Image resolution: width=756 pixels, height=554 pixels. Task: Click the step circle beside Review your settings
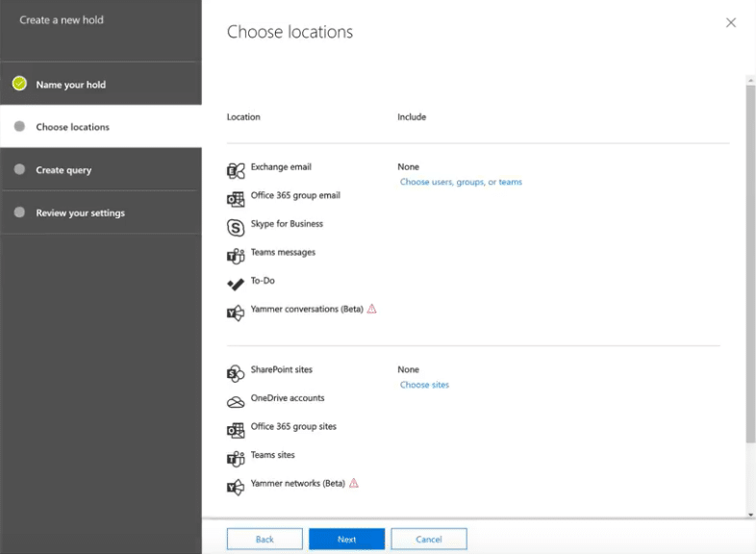point(19,213)
